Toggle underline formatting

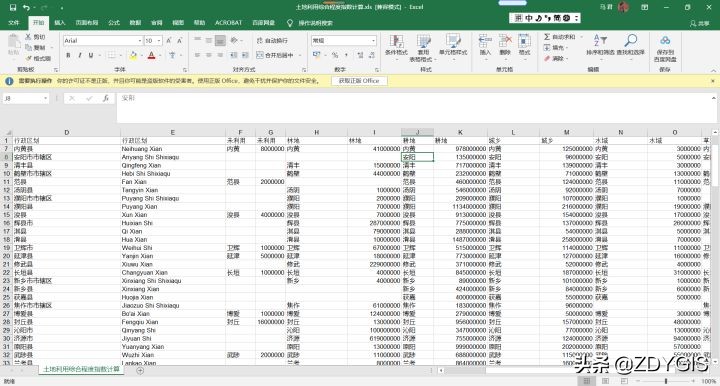[90, 55]
